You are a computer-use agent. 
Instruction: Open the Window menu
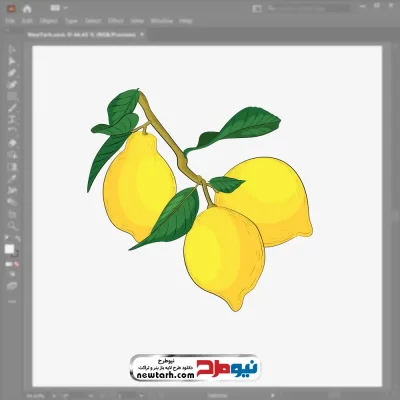point(162,21)
